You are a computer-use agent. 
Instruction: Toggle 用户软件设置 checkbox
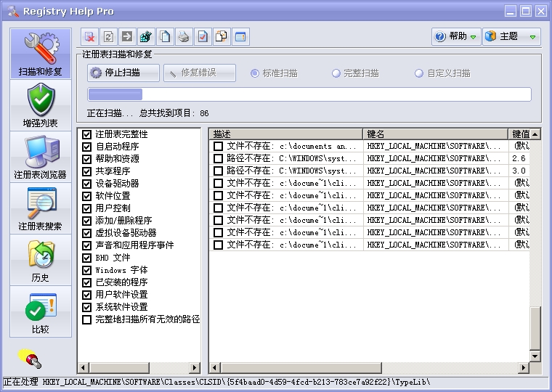click(x=86, y=295)
